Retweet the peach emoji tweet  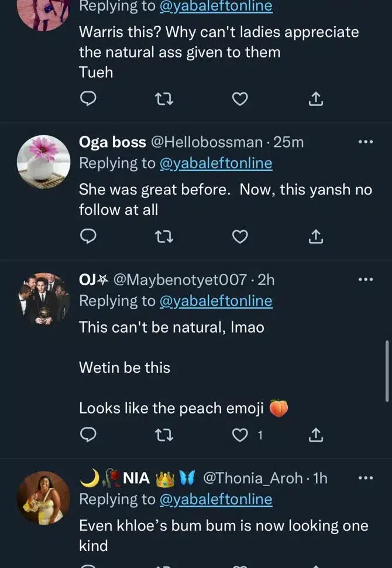tap(163, 435)
